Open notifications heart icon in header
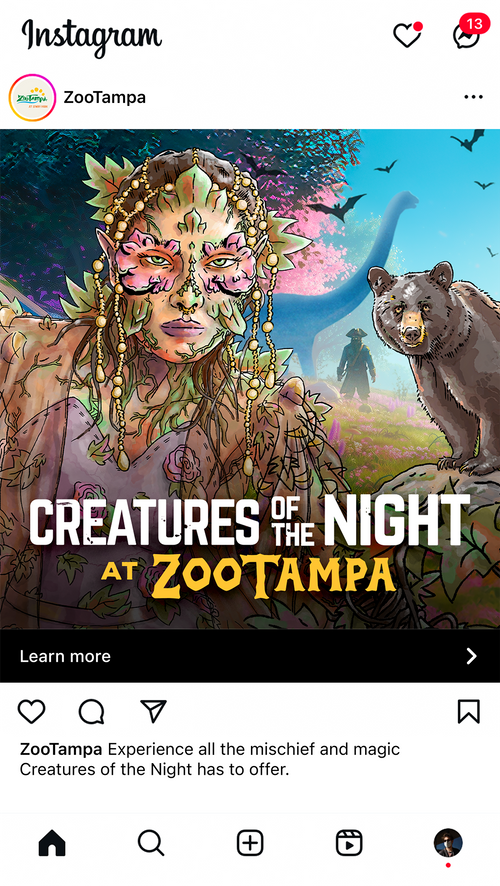This screenshot has height=886, width=500. pyautogui.click(x=407, y=36)
